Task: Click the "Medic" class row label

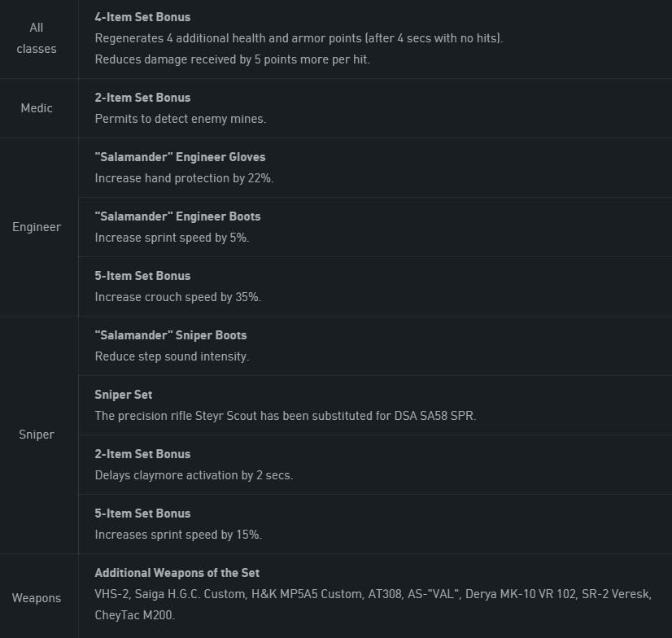Action: 37,108
